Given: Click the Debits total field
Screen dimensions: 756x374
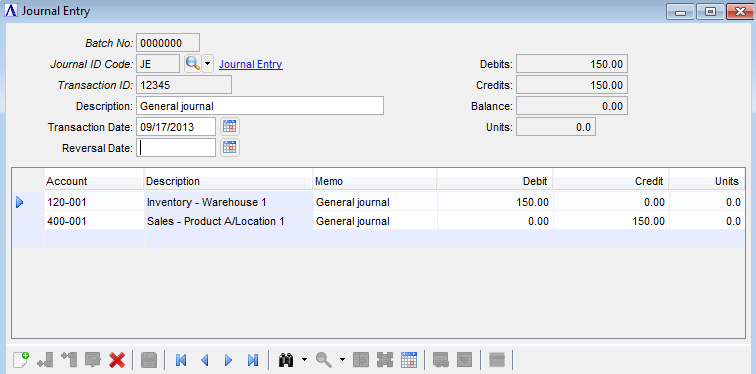Looking at the screenshot, I should 571,64.
